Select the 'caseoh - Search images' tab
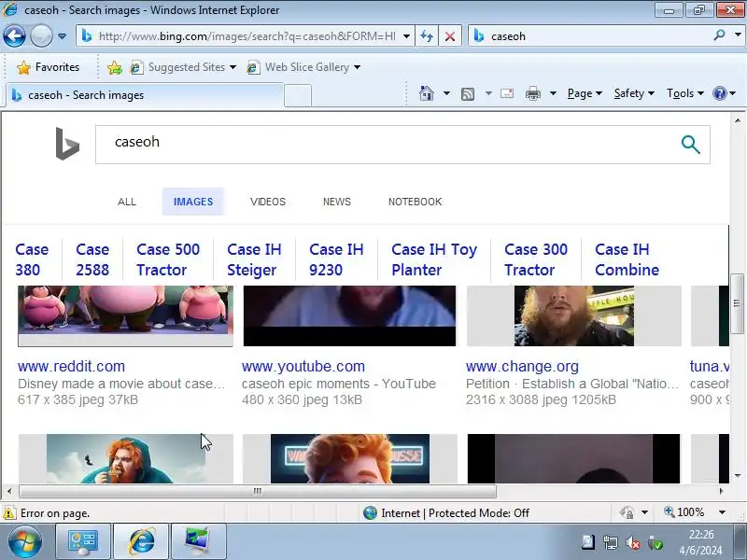Image resolution: width=747 pixels, height=560 pixels. coord(145,95)
